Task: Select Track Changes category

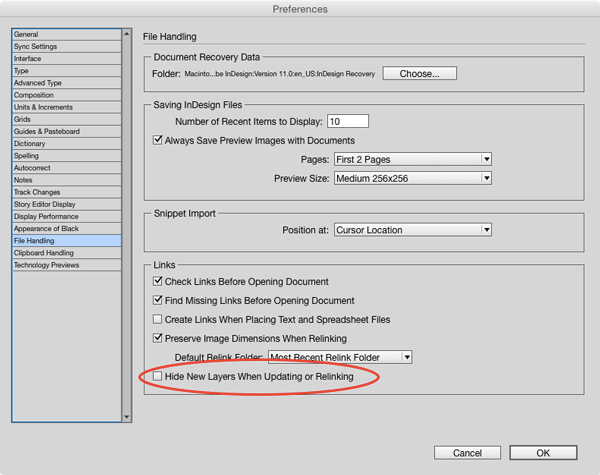Action: pos(67,192)
